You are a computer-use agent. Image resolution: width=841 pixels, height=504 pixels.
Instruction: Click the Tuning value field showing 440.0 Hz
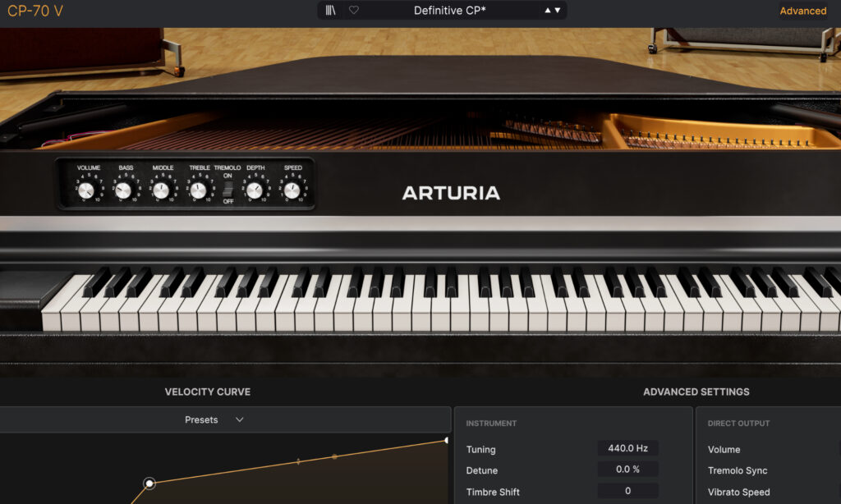(x=628, y=448)
